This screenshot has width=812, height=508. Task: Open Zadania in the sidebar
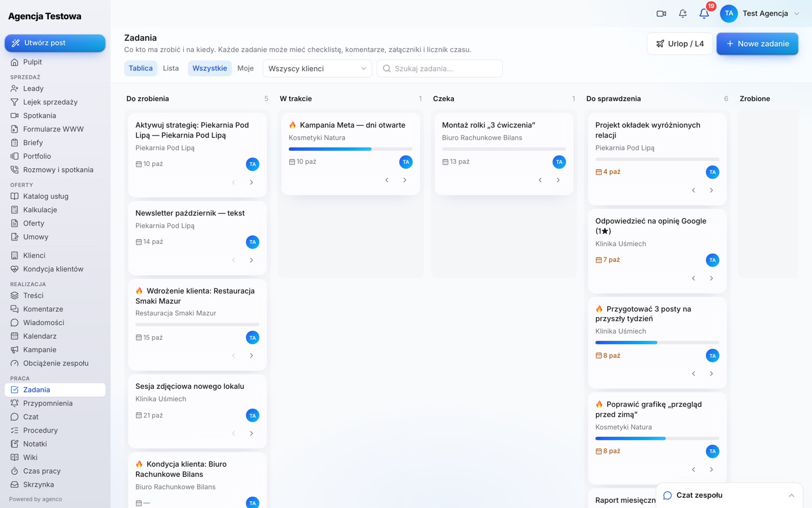55,390
